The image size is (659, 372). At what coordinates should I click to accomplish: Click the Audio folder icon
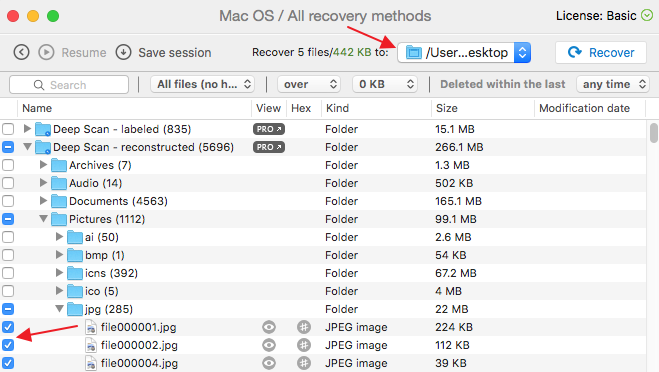[59, 183]
